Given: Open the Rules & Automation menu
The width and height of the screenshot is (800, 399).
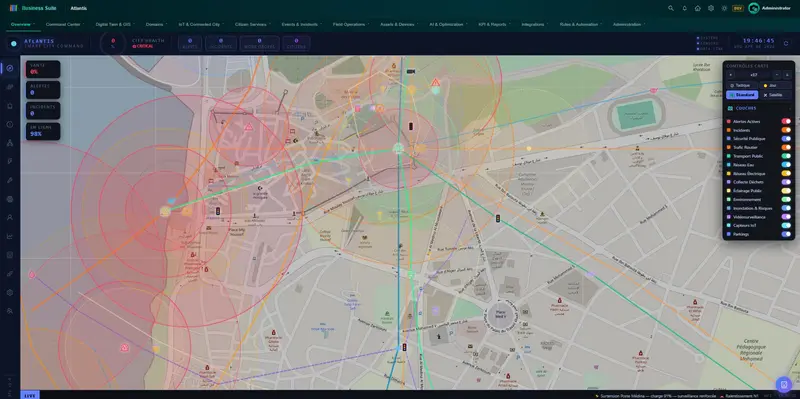Looking at the screenshot, I should tap(581, 24).
